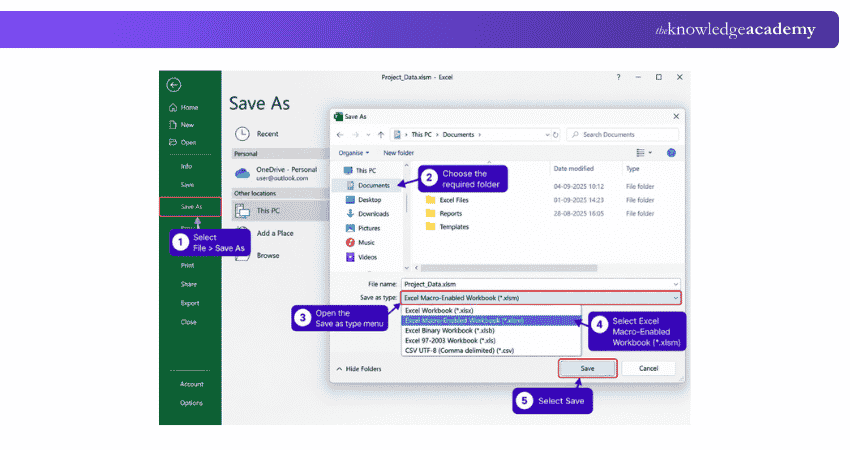Click Add a Place
850x450 pixels.
coord(275,233)
